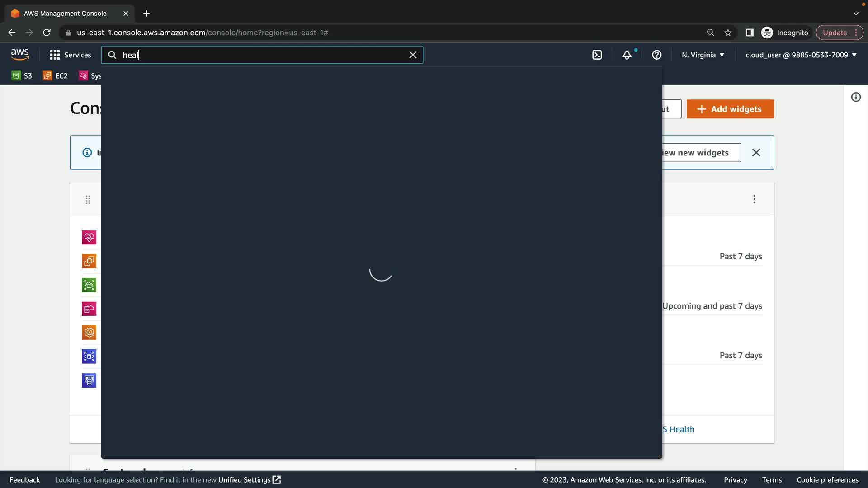Open the EC2 favorites shortcut

click(x=55, y=76)
